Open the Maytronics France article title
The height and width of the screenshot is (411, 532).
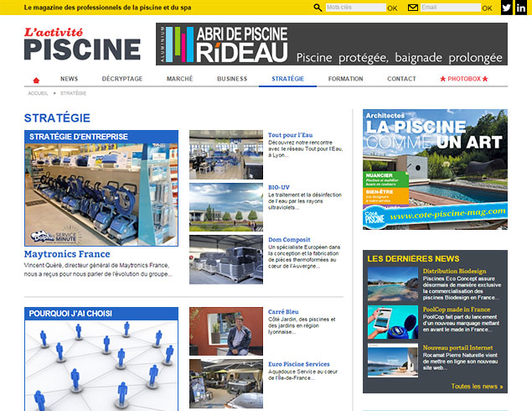(x=67, y=254)
